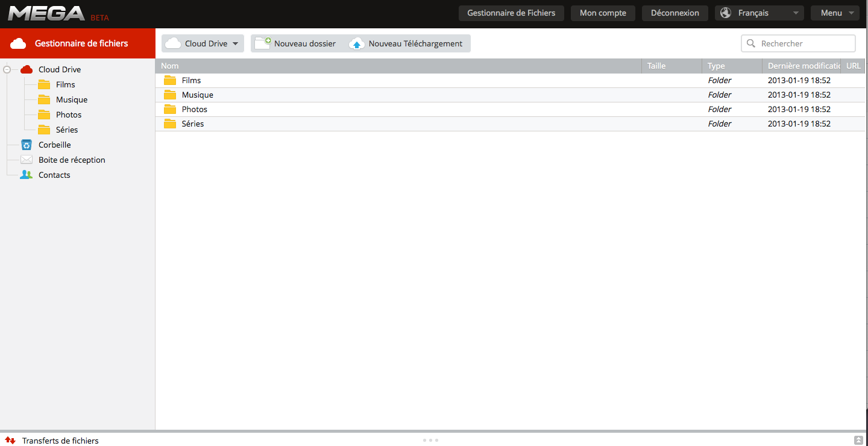The height and width of the screenshot is (446, 868).
Task: Collapse the Cloud Drive tree node
Action: [7, 69]
